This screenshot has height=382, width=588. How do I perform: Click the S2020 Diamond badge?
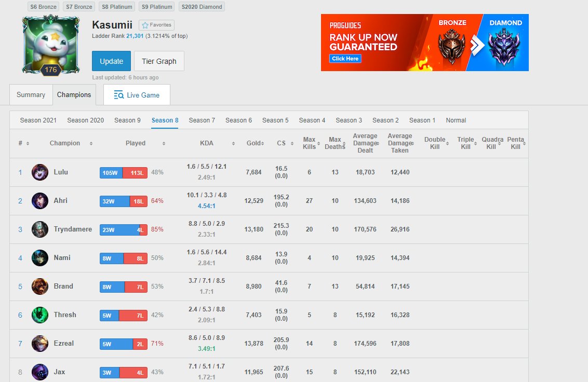point(202,7)
